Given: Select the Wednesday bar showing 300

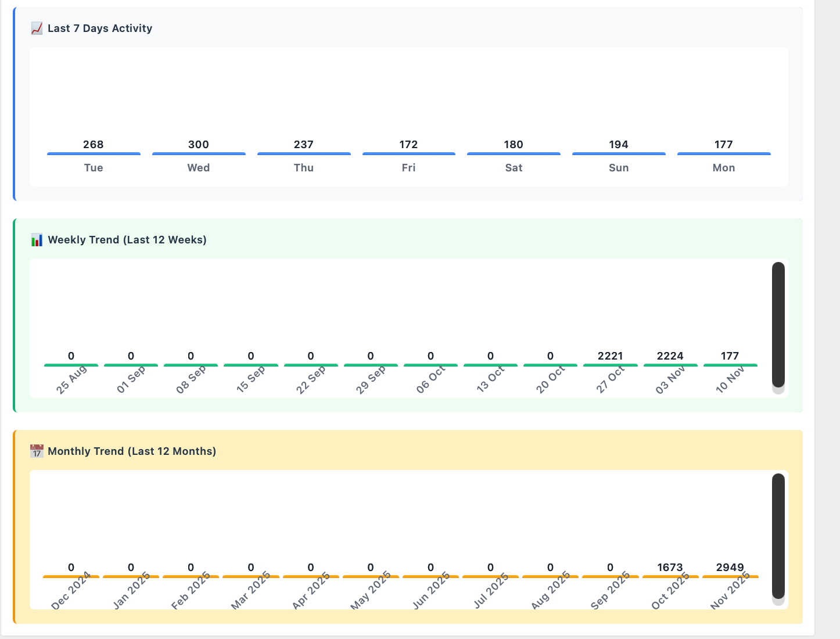Looking at the screenshot, I should (199, 153).
